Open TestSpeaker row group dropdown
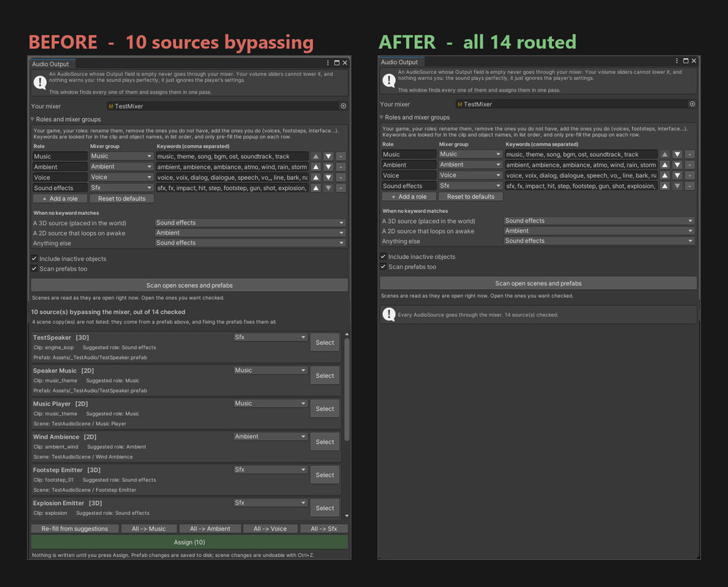Image resolution: width=728 pixels, height=587 pixels. tap(271, 337)
